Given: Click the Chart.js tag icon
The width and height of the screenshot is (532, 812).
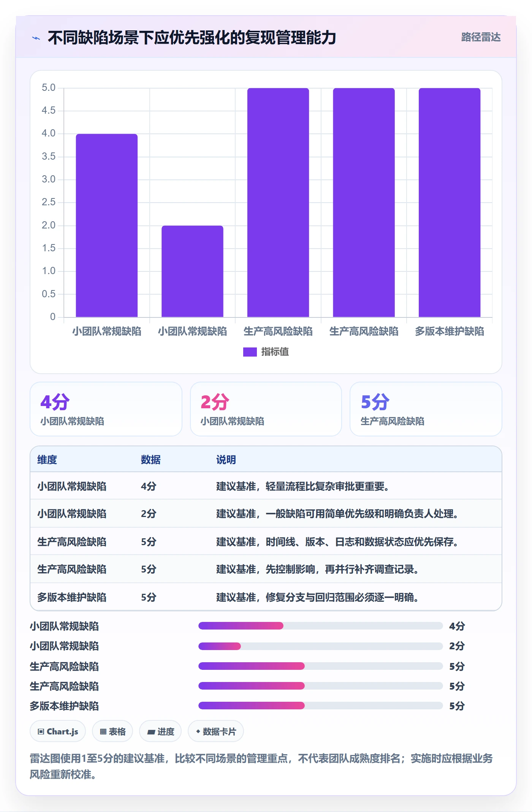Looking at the screenshot, I should tap(41, 731).
